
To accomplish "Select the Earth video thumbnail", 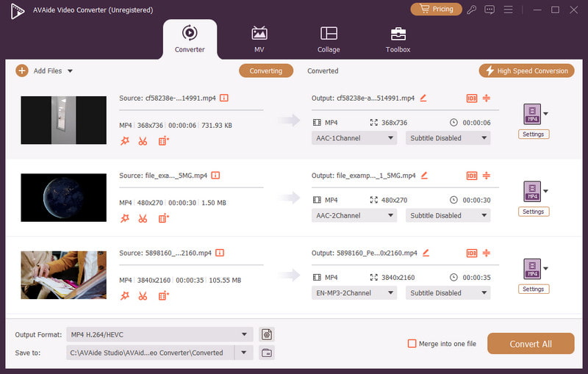I will click(64, 198).
